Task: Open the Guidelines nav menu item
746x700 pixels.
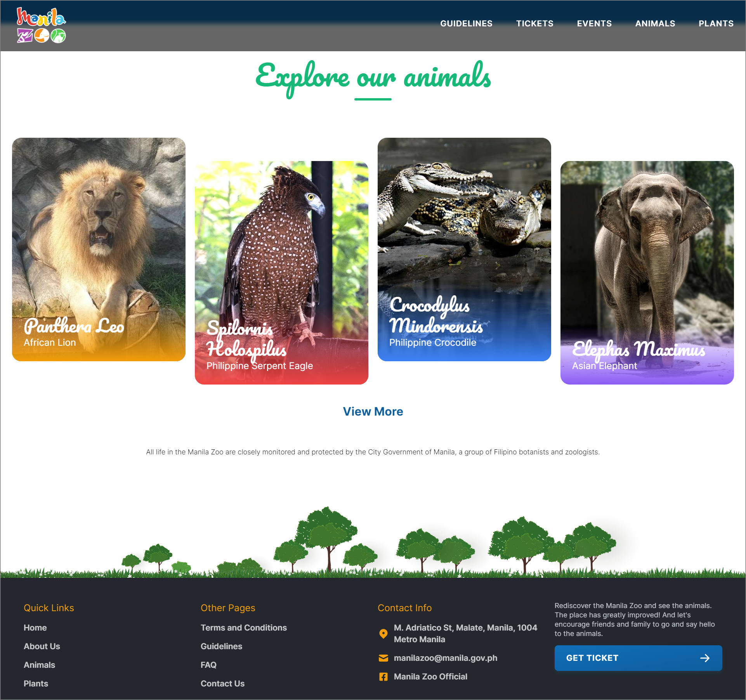Action: coord(466,24)
